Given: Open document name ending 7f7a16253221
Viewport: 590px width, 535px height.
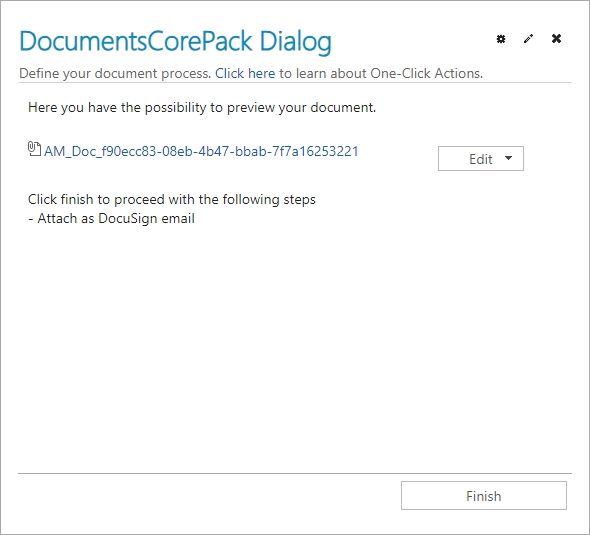Looking at the screenshot, I should (201, 151).
